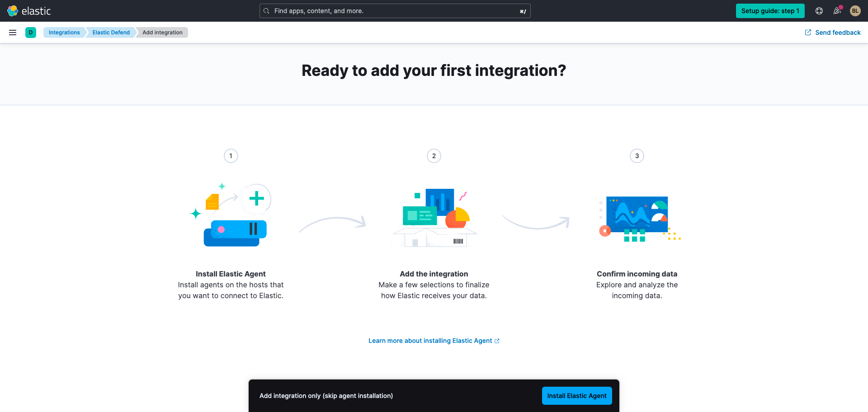Click the search magnifier icon
The image size is (868, 412).
click(266, 11)
